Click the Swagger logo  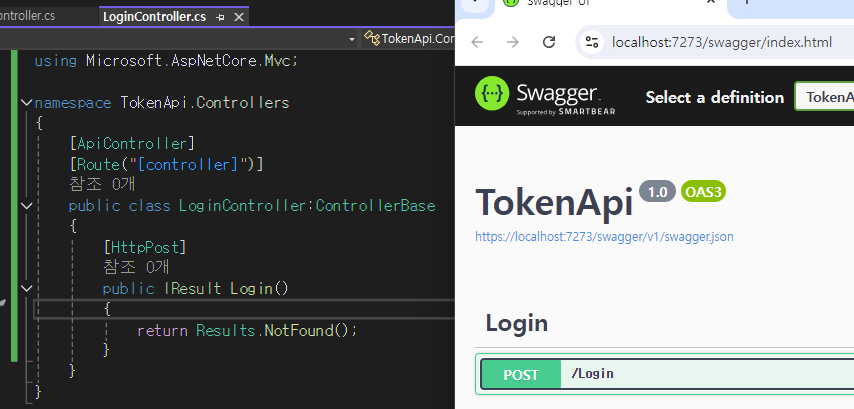[545, 96]
